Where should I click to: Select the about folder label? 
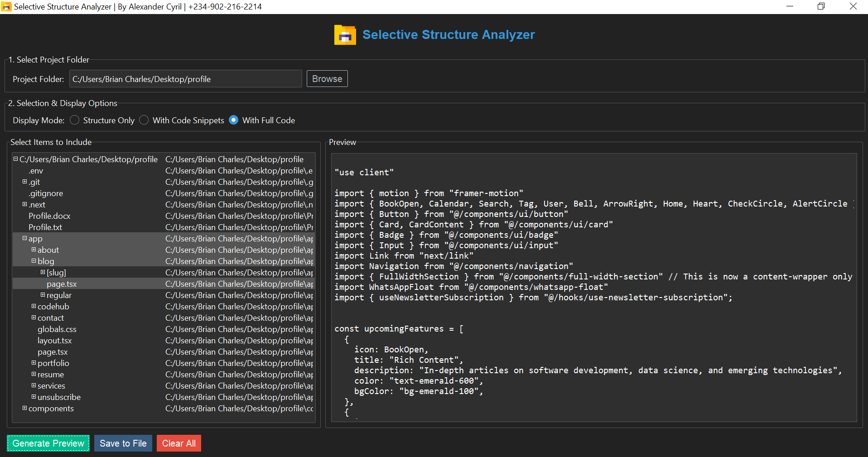pos(48,250)
